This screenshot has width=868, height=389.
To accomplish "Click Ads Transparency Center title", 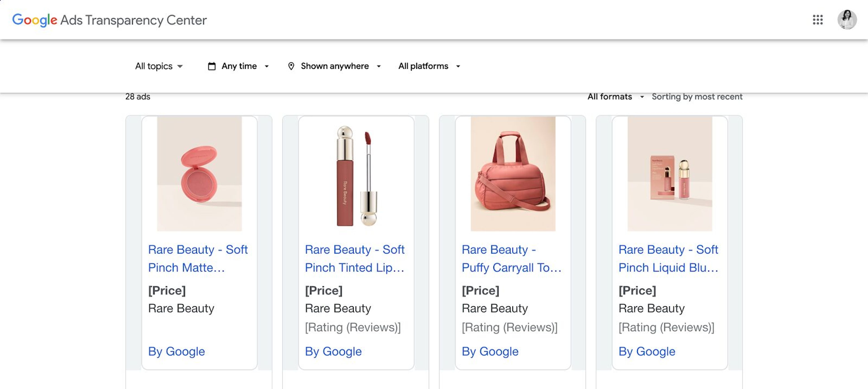I will 133,20.
